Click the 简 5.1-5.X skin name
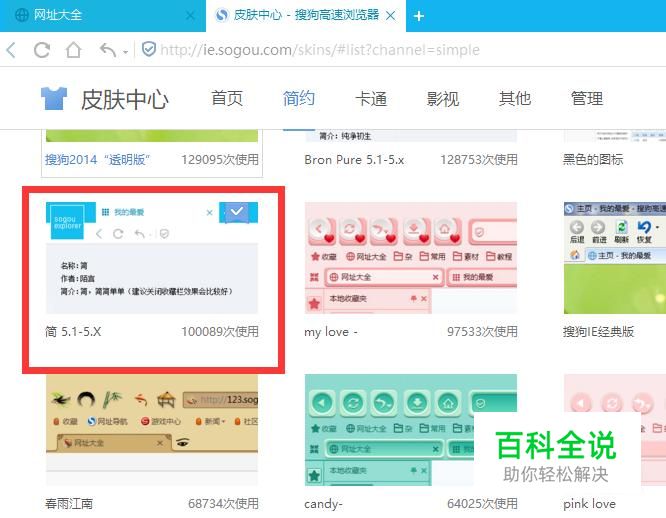Image resolution: width=666 pixels, height=518 pixels. 73,332
